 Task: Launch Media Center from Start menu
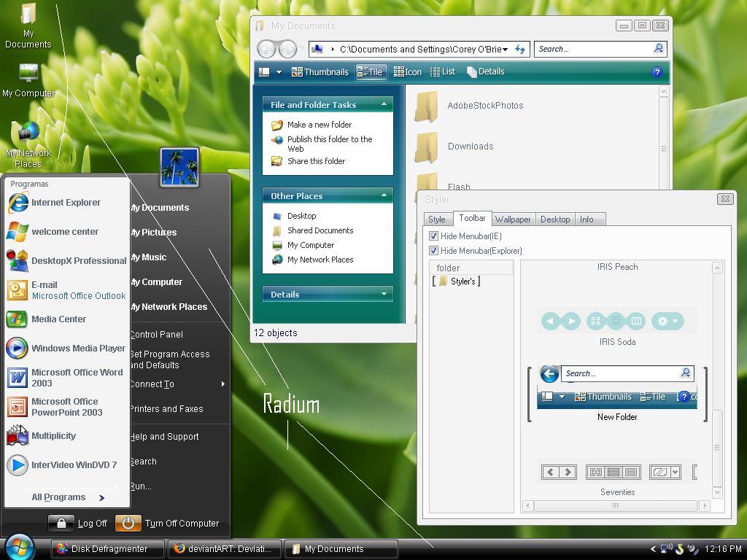pos(66,319)
